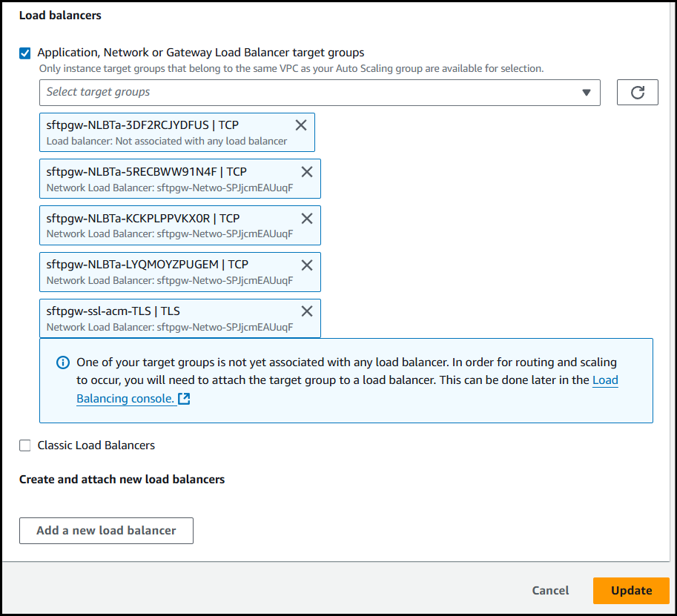The height and width of the screenshot is (616, 677).
Task: Click the orange Update button
Action: coord(631,591)
